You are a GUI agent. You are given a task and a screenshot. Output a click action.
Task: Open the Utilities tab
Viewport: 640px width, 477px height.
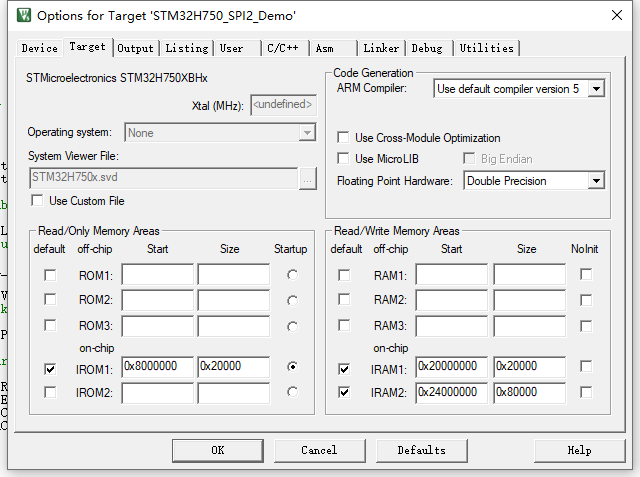click(487, 48)
